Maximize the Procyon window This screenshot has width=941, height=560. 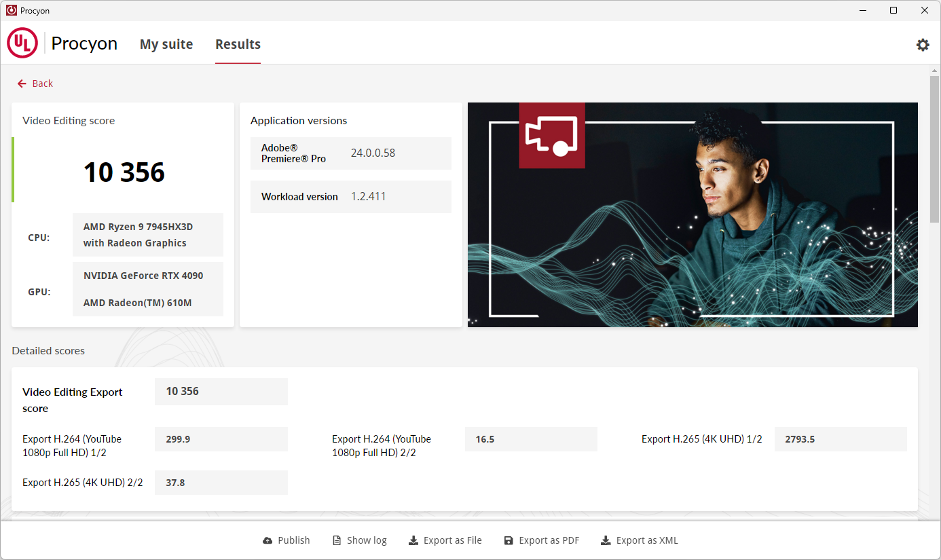pos(893,11)
